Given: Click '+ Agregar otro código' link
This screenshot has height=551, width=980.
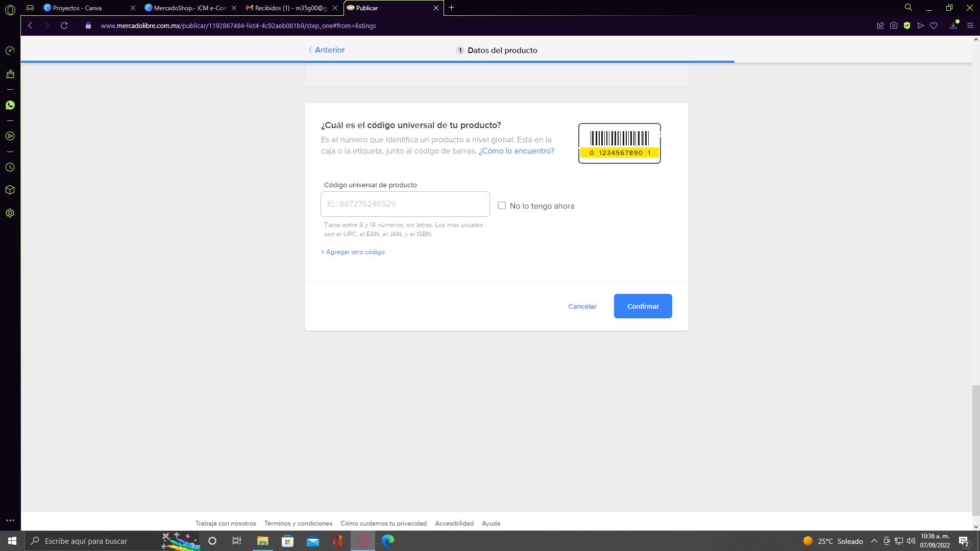Looking at the screenshot, I should [x=353, y=252].
